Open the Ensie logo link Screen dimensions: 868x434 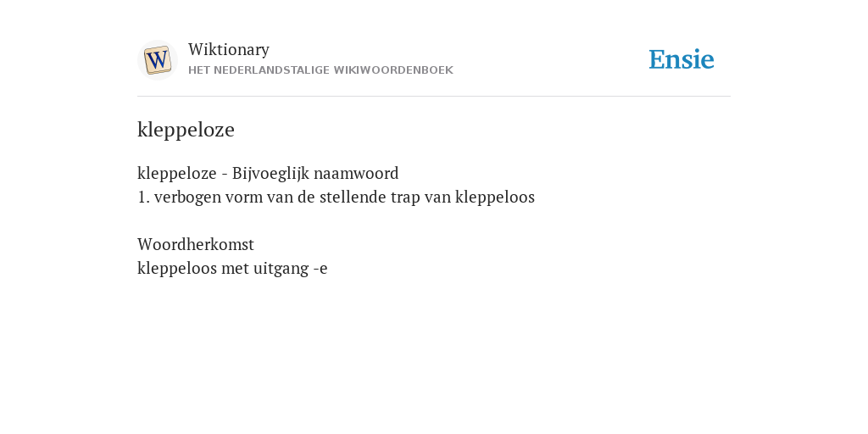click(682, 60)
